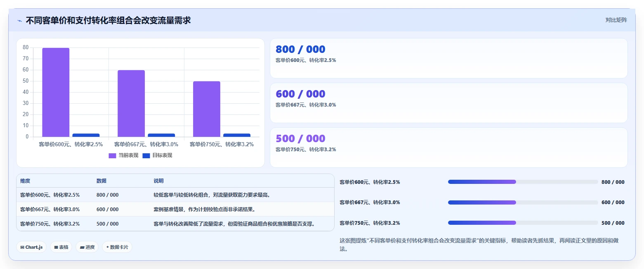Click the purple bar for 客单价750元
The width and height of the screenshot is (644, 269).
(207, 109)
